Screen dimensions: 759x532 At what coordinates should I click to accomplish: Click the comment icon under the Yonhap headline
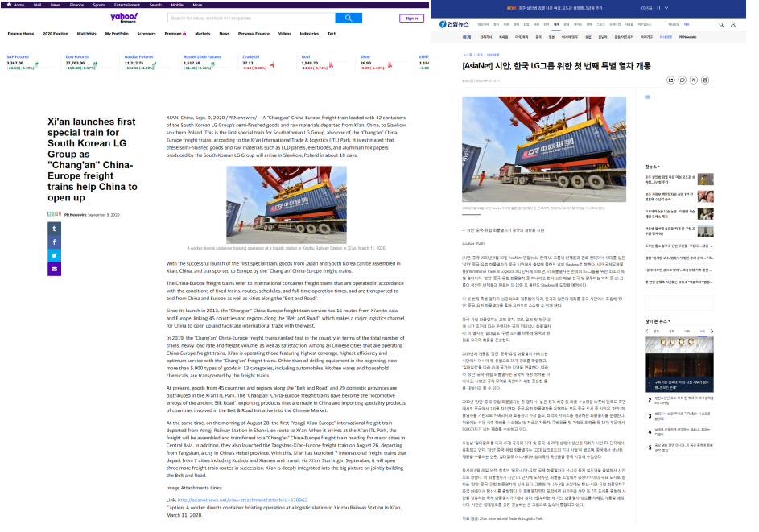(682, 80)
